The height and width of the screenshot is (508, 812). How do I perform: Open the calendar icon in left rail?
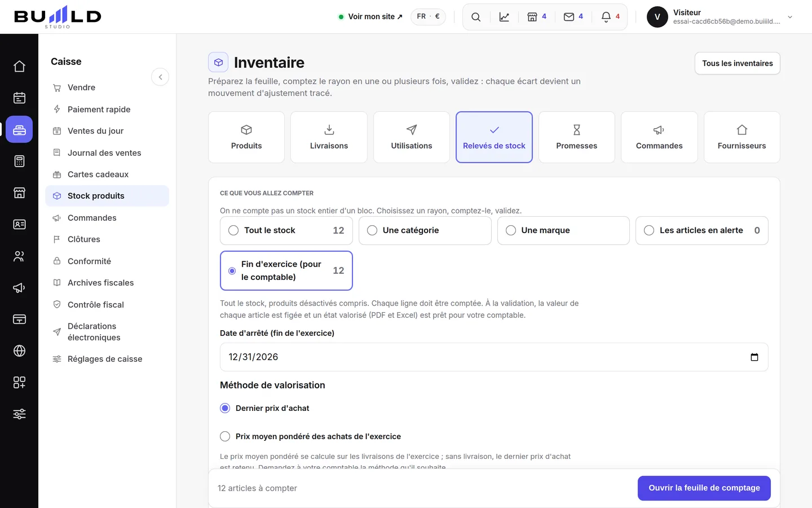pos(19,98)
